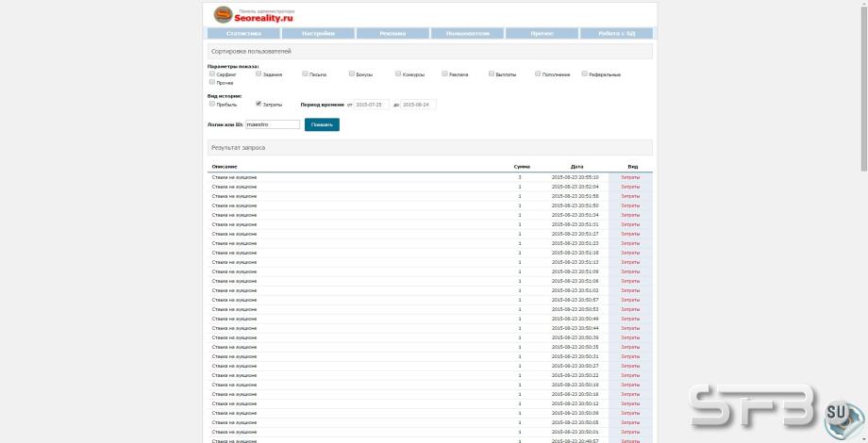868x443 pixels.
Task: Open the Работа с БД menu tab
Action: click(x=616, y=34)
